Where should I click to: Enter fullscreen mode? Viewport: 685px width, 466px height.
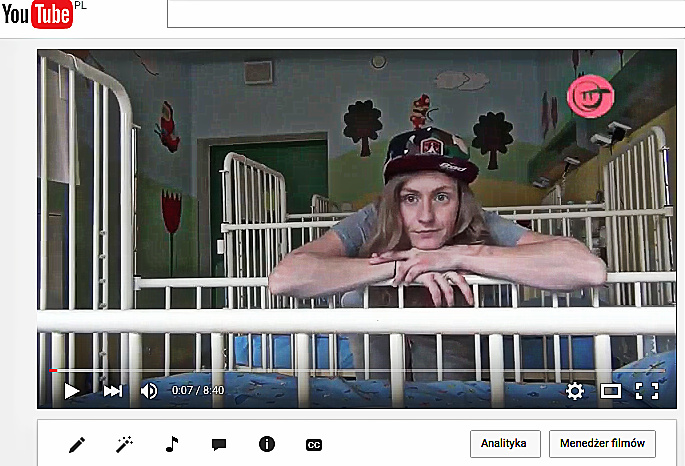tap(647, 391)
